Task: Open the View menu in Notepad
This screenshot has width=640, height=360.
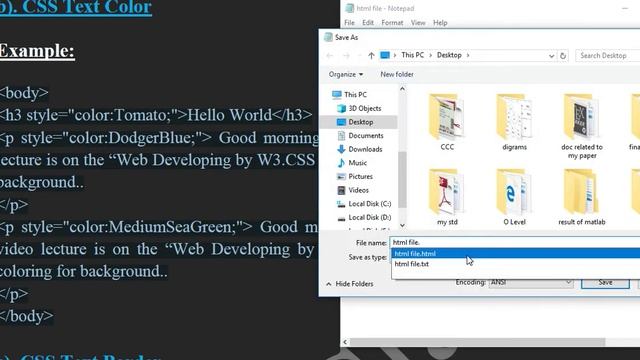Action: pos(418,23)
